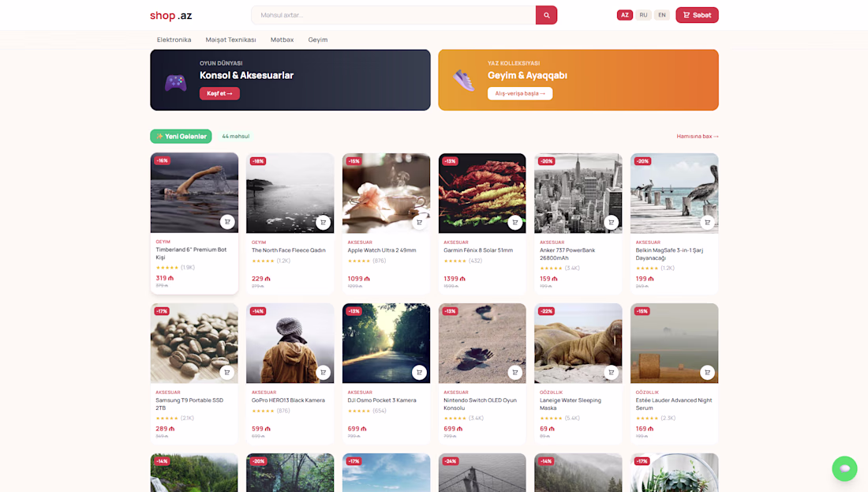
Task: Click the 1099 price on Apple Watch
Action: (358, 279)
